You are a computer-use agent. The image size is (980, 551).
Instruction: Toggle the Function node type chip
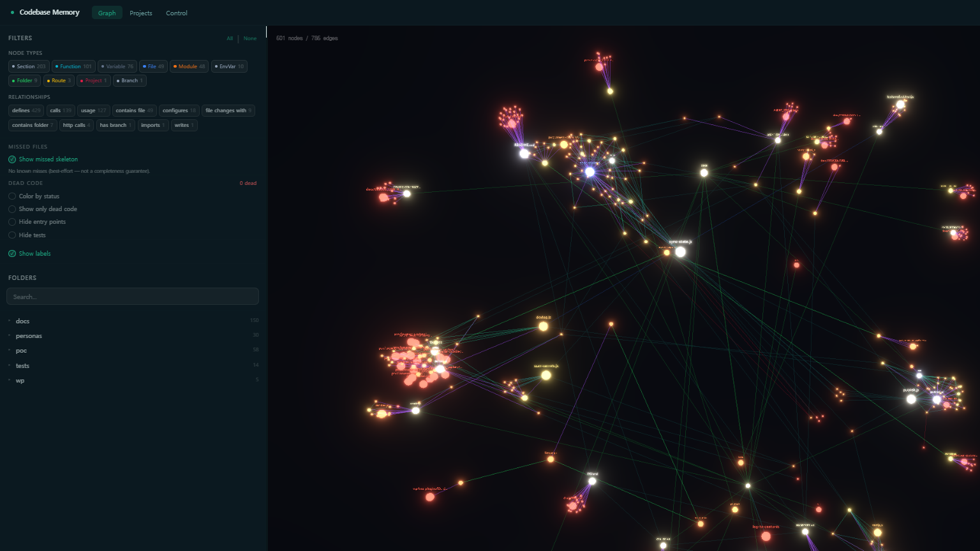click(73, 66)
